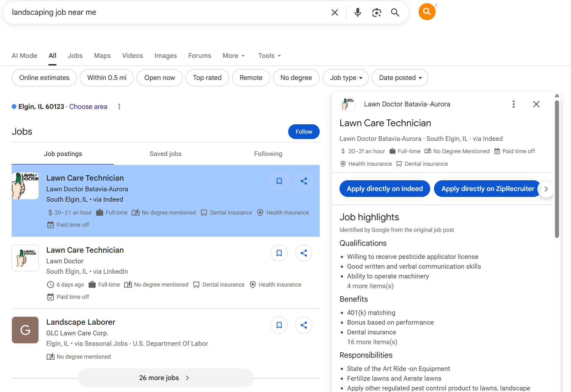Screen dimensions: 571x392
Task: Enable the Top rated filter
Action: point(207,78)
